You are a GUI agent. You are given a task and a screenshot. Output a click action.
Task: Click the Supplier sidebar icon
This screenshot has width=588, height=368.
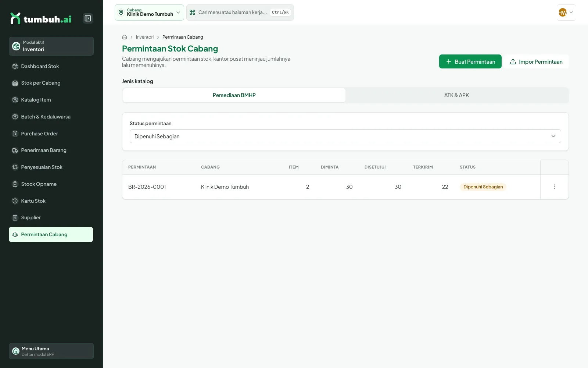pos(15,217)
